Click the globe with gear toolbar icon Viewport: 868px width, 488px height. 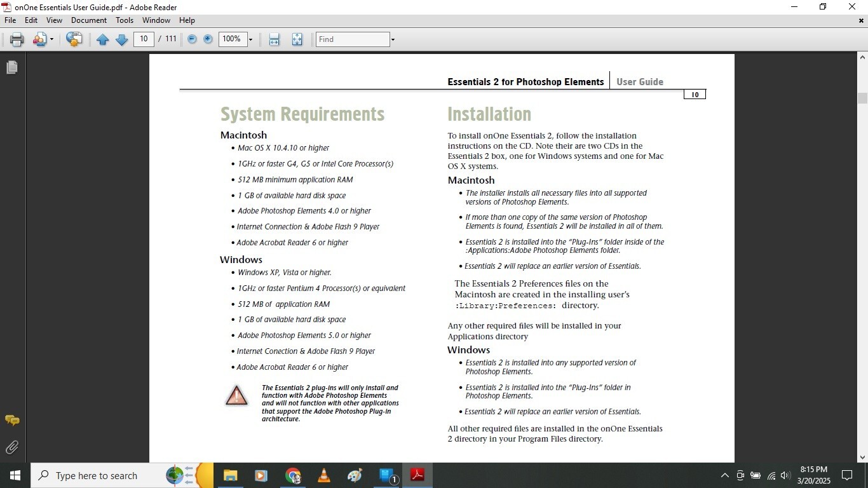[x=74, y=39]
